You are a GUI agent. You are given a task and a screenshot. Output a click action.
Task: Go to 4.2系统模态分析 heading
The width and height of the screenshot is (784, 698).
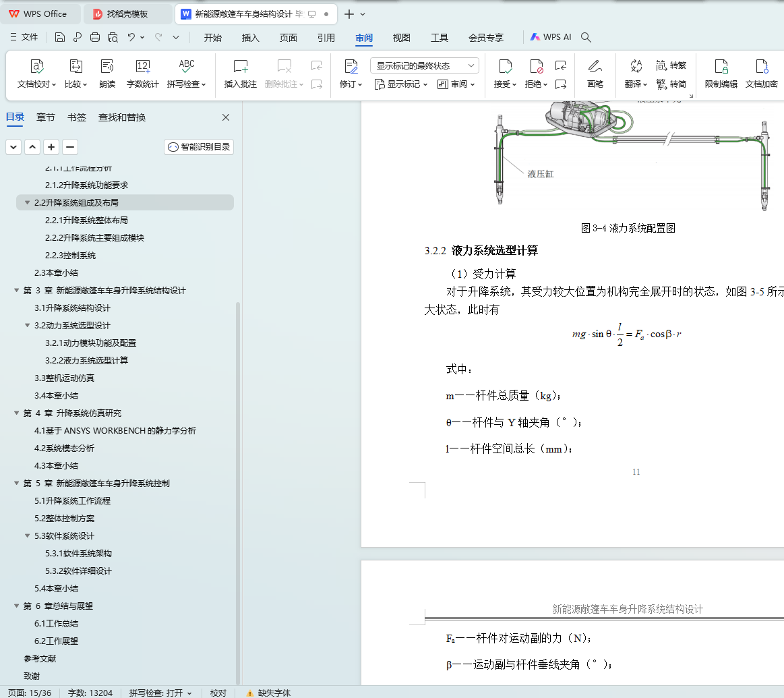tap(64, 448)
